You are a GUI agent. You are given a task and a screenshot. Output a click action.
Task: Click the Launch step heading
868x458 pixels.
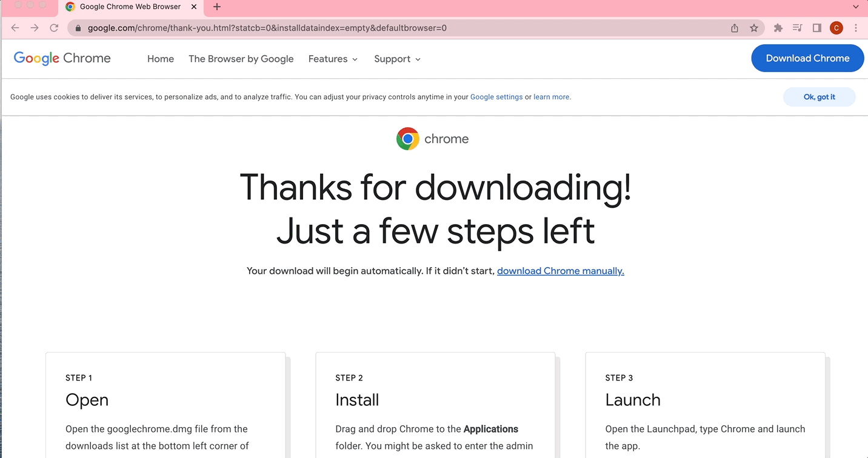tap(633, 400)
